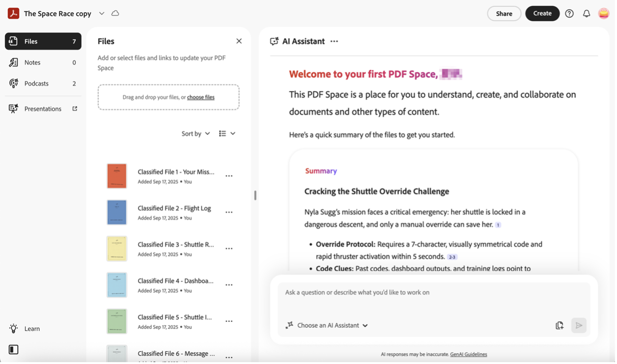Close the Files panel
Image resolution: width=617 pixels, height=364 pixels.
[x=239, y=41]
